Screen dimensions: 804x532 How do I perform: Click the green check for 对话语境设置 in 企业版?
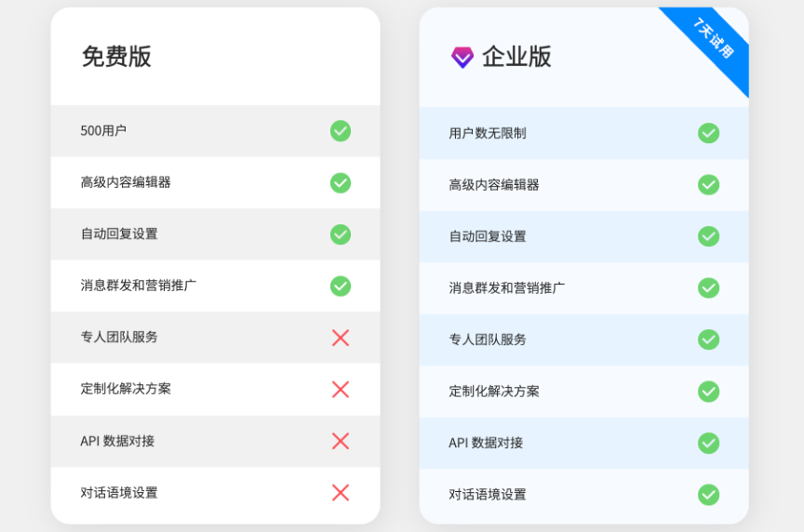coord(708,495)
